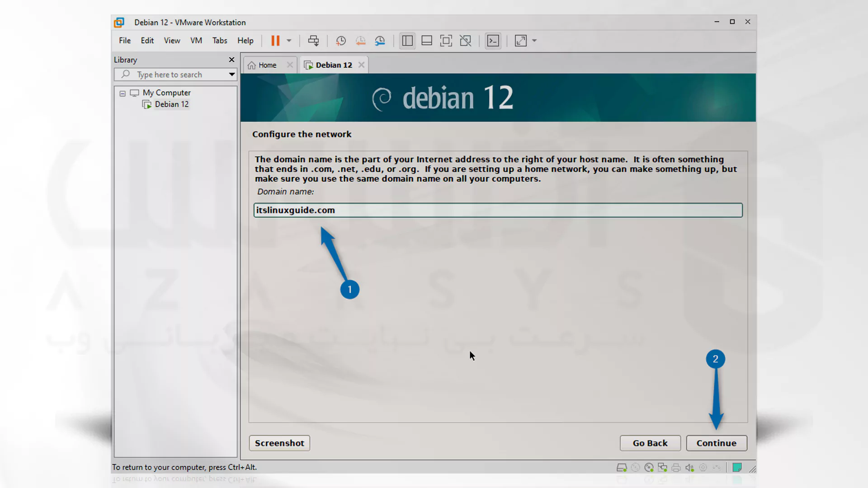Screen dimensions: 868x488
Task: Open the File menu
Action: click(x=125, y=41)
